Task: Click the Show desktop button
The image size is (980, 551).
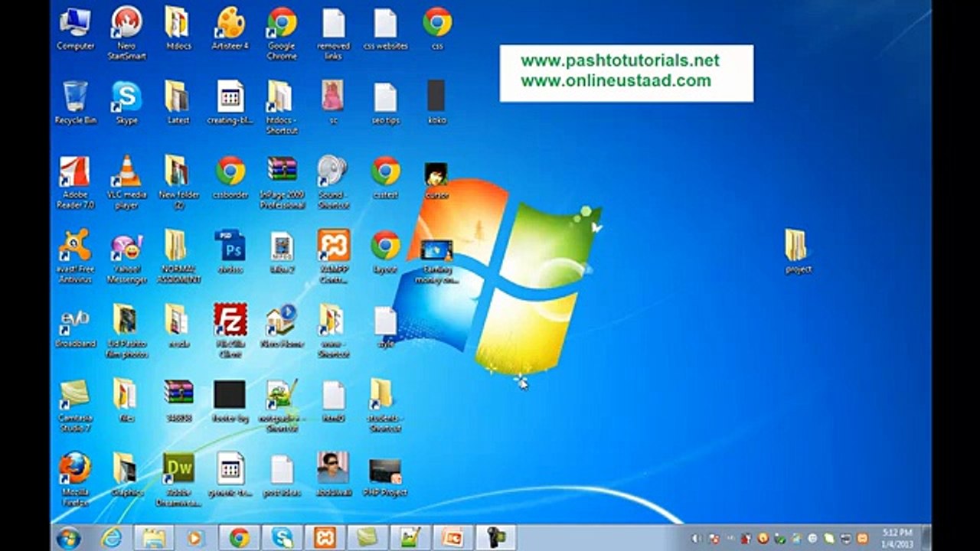Action: [x=926, y=537]
